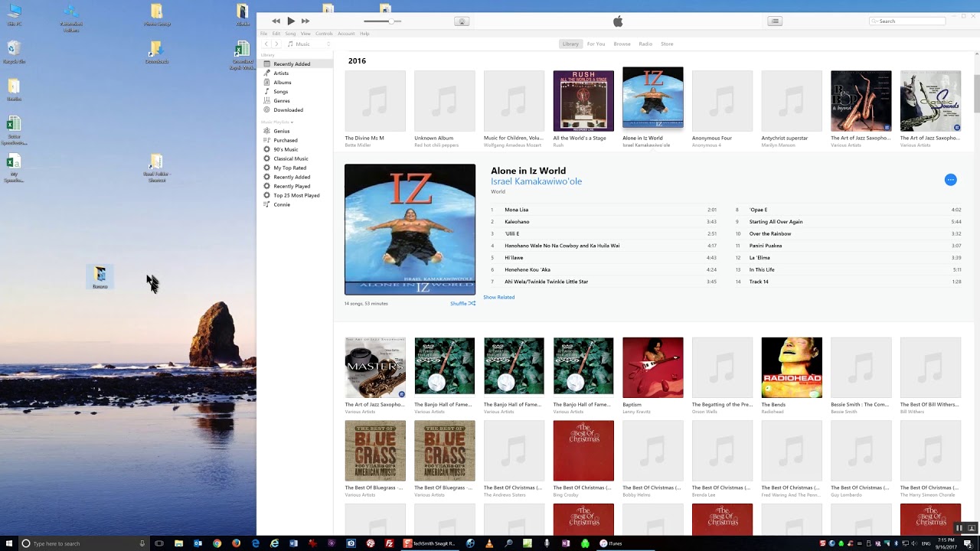Click the Play button in iTunes
Screen dimensions: 980x551
[x=291, y=21]
